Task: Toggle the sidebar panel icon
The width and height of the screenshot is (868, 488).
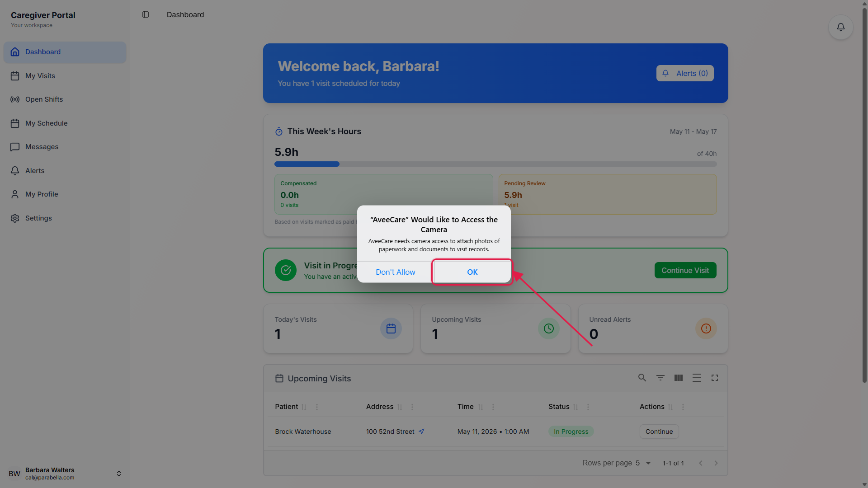Action: (x=146, y=14)
